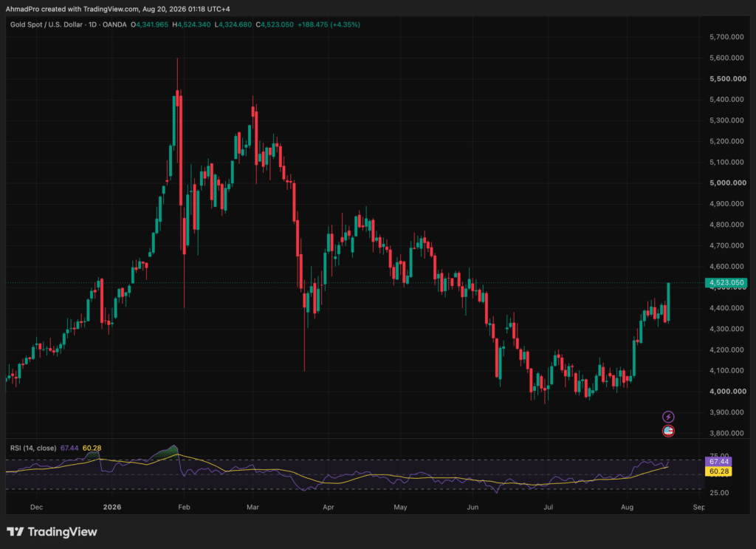Click the 4,700.000 price axis label
This screenshot has width=756, height=549.
726,245
